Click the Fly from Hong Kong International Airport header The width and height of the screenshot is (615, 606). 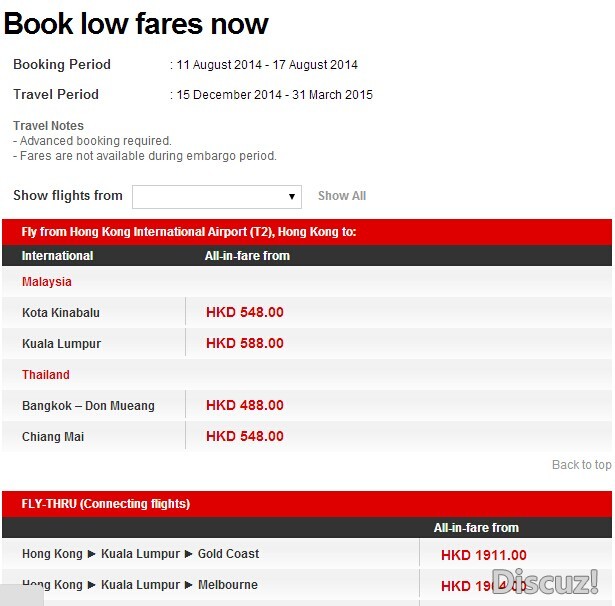click(x=189, y=232)
